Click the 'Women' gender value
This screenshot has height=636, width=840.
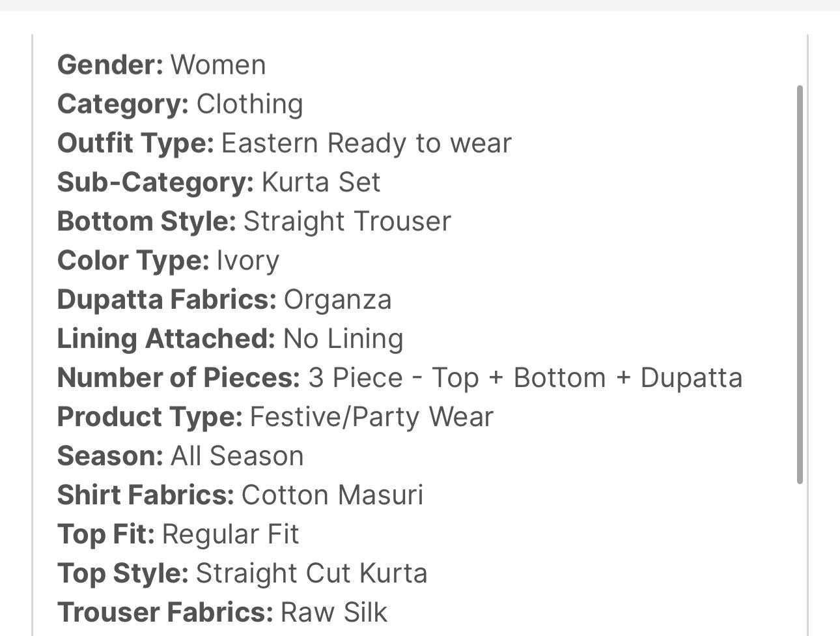pos(218,65)
